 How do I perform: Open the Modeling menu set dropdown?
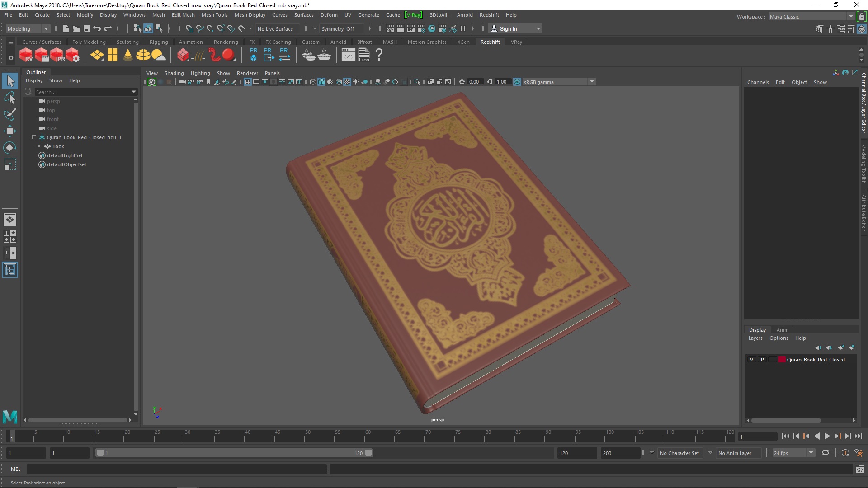28,28
